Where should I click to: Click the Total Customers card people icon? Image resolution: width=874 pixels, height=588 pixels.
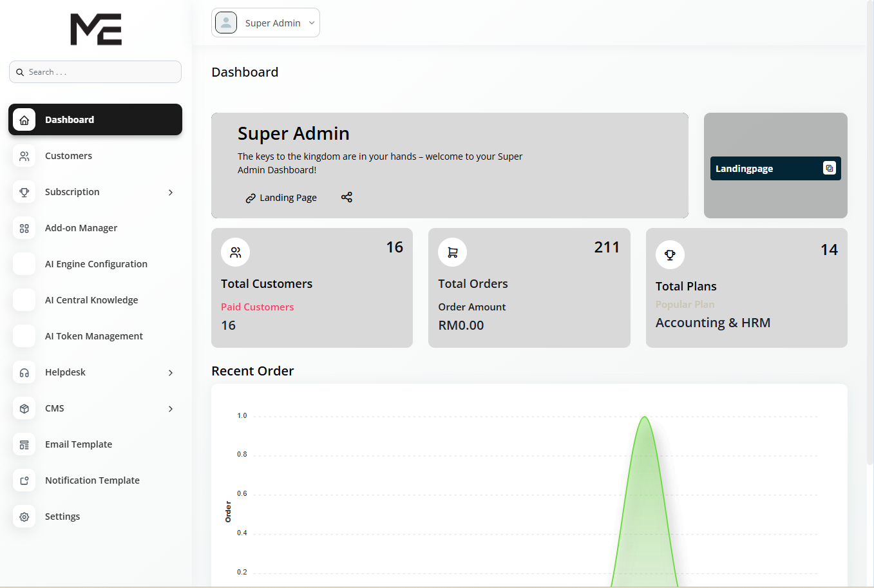click(236, 252)
